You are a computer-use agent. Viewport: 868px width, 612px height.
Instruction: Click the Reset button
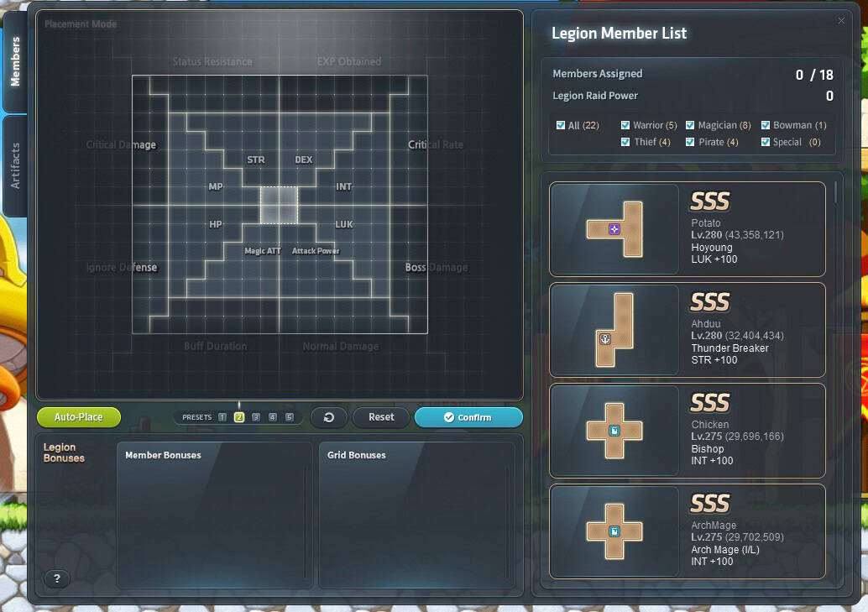pyautogui.click(x=381, y=417)
